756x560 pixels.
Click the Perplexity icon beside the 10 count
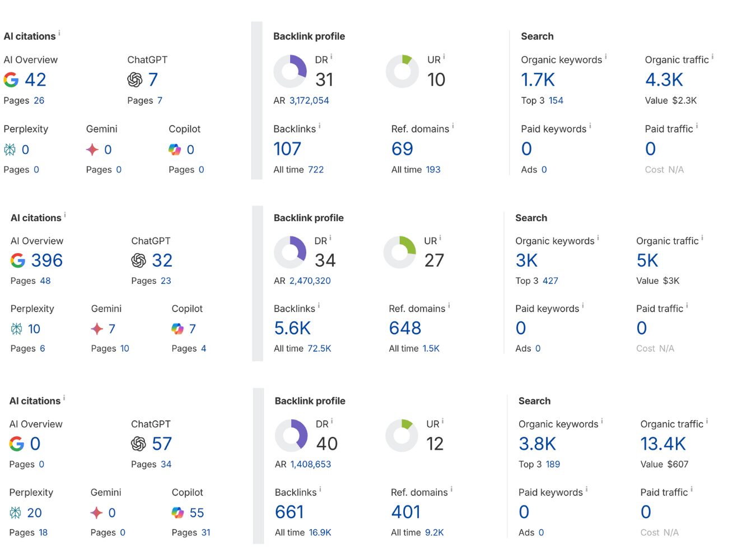tap(17, 329)
